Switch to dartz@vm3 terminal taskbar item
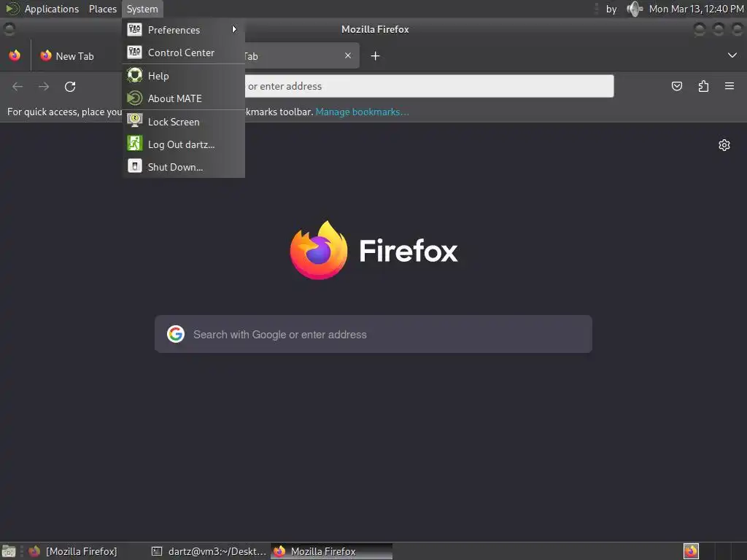 point(209,551)
